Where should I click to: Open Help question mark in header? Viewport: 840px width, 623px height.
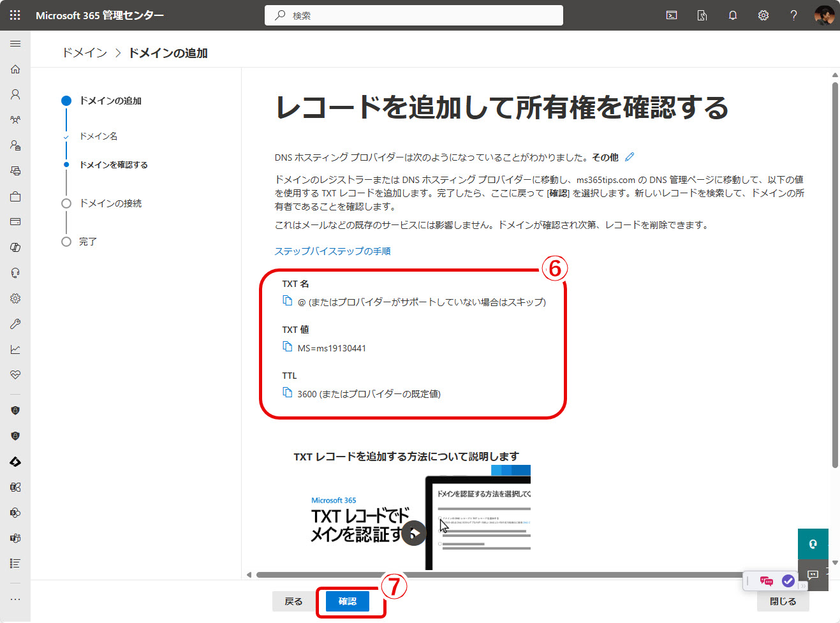pos(794,15)
